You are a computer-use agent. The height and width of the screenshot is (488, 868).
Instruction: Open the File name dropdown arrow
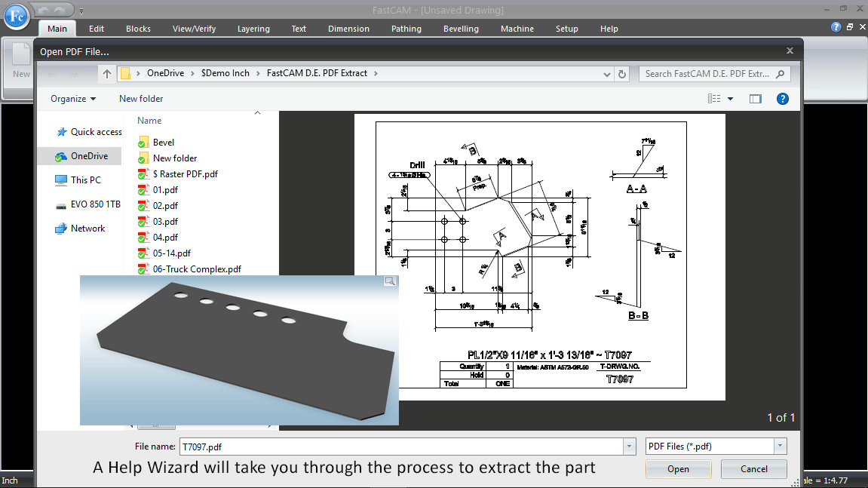[630, 447]
